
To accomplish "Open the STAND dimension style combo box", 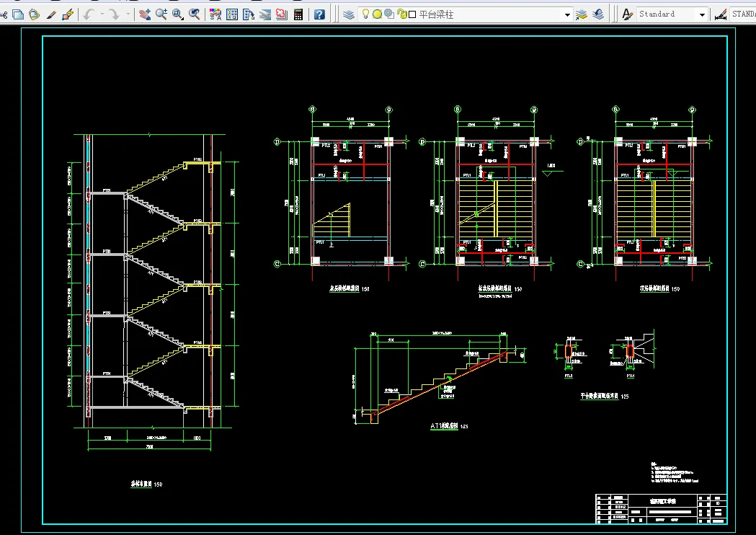I will 743,14.
